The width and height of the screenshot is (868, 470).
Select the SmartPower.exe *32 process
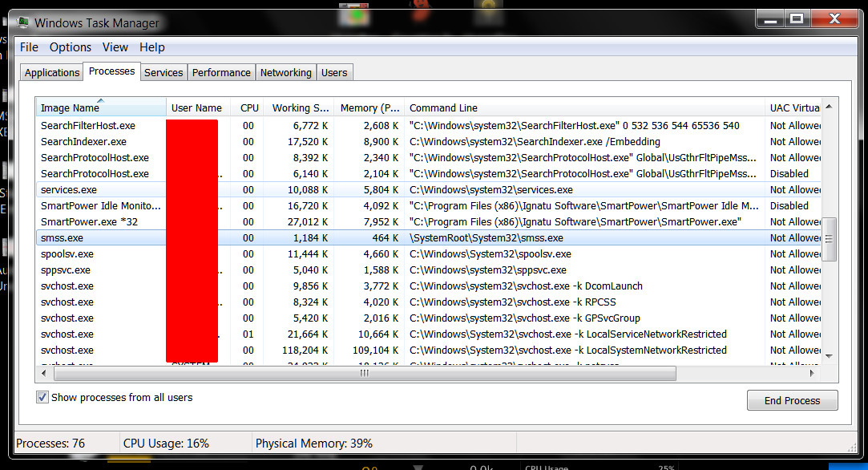click(x=429, y=222)
